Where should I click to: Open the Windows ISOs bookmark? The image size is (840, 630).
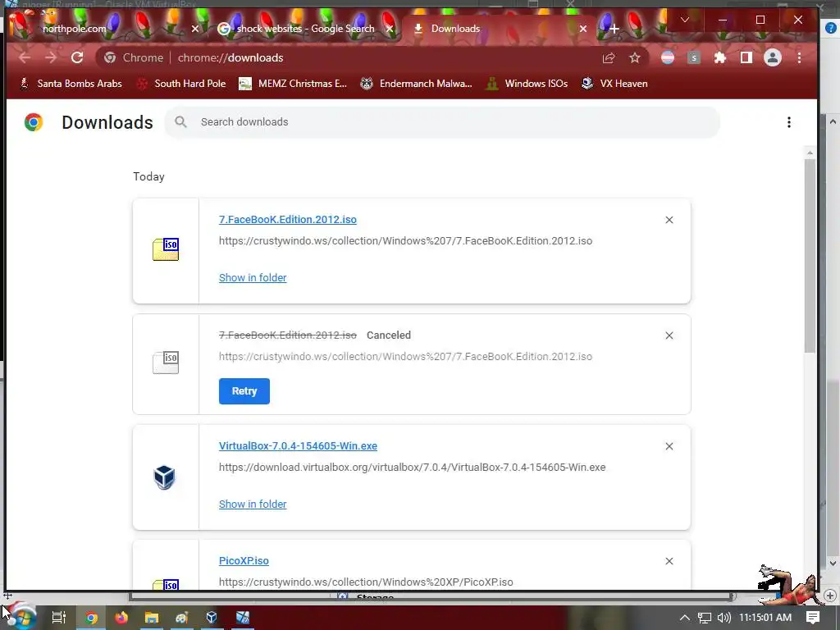point(527,84)
